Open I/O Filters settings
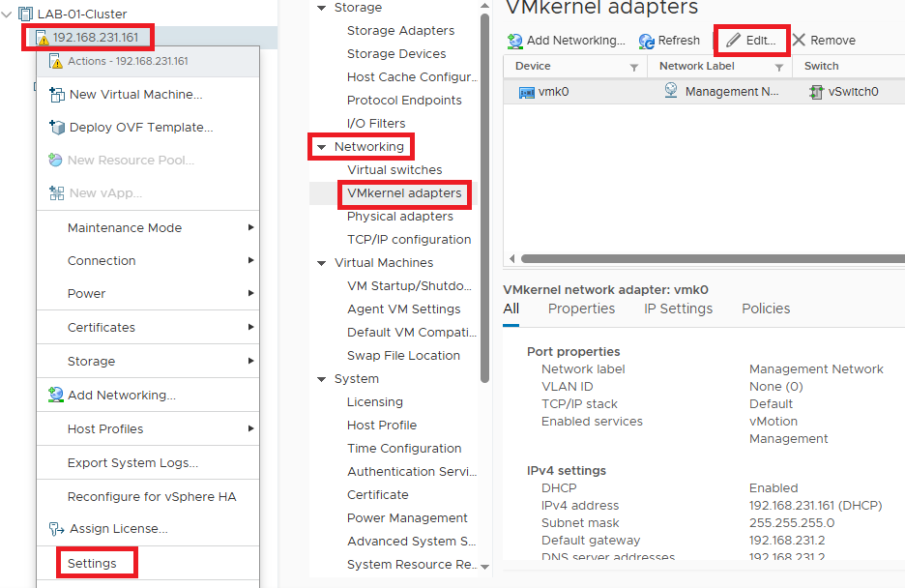 376,124
